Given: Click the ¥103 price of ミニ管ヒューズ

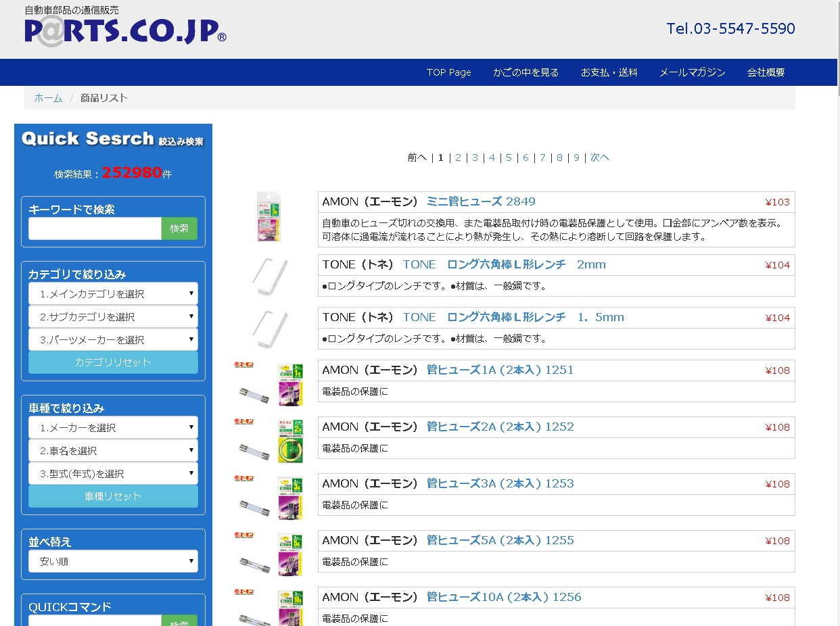Looking at the screenshot, I should (778, 202).
